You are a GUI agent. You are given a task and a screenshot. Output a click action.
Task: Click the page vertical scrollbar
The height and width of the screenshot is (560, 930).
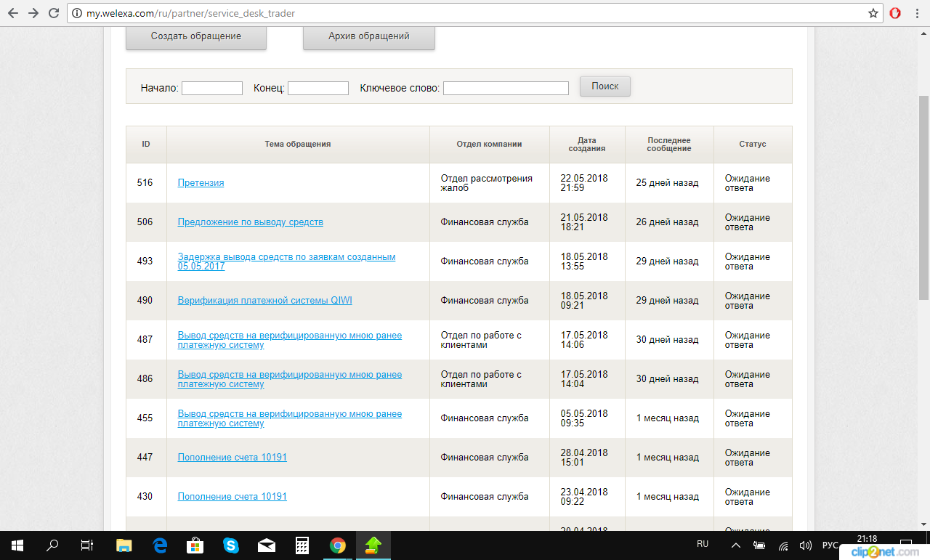923,196
